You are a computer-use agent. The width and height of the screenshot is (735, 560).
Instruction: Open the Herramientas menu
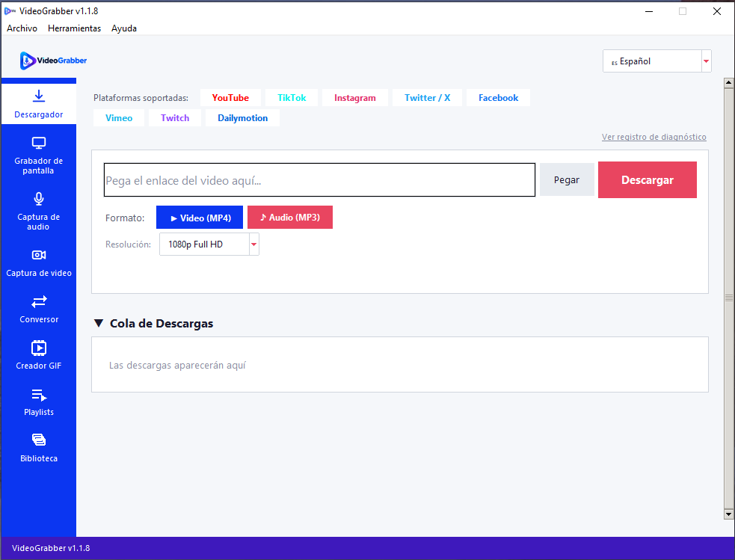(x=74, y=28)
